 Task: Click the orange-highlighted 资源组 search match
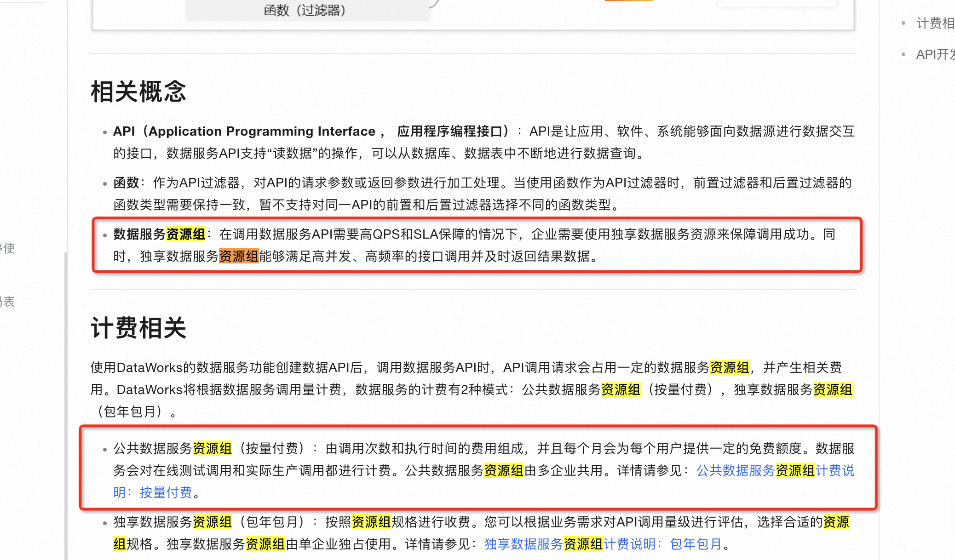click(x=239, y=256)
